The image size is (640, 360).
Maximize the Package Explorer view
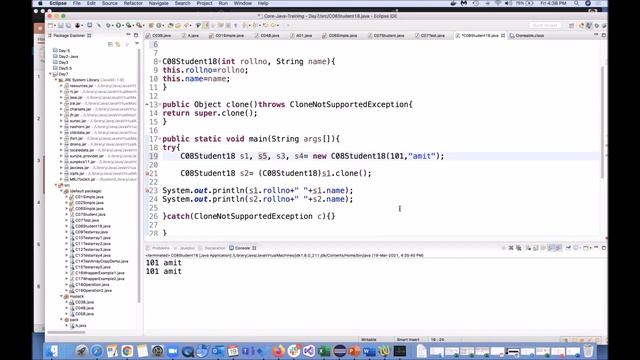tap(136, 36)
